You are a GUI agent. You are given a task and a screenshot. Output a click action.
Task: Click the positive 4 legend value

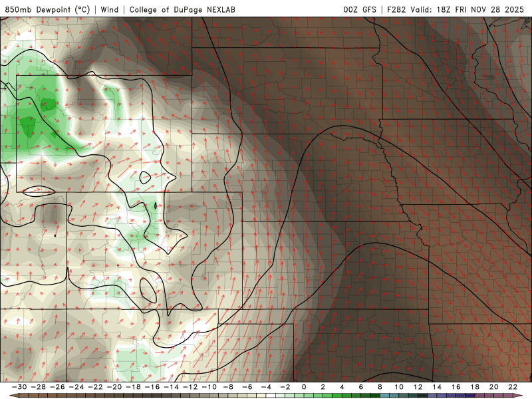[x=342, y=387]
